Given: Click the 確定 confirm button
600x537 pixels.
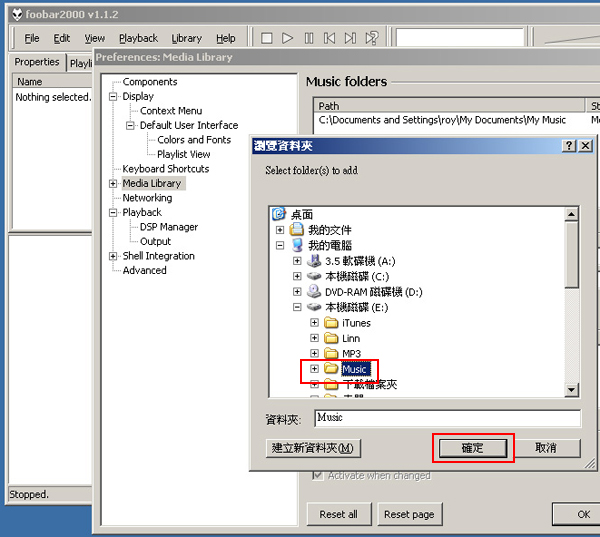Looking at the screenshot, I should click(x=473, y=448).
